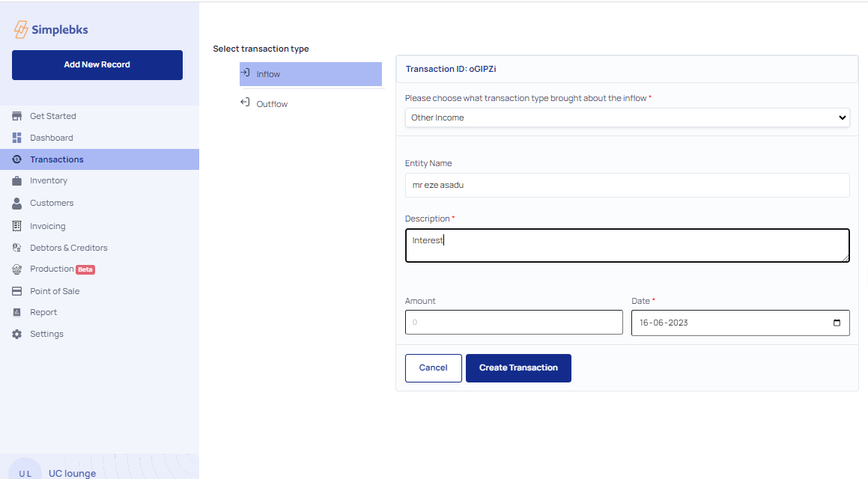Click Create Transaction button
The image size is (868, 479).
click(519, 367)
